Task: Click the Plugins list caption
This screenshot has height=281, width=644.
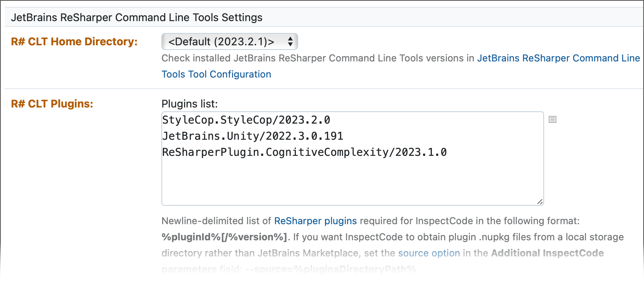Action: click(x=189, y=104)
